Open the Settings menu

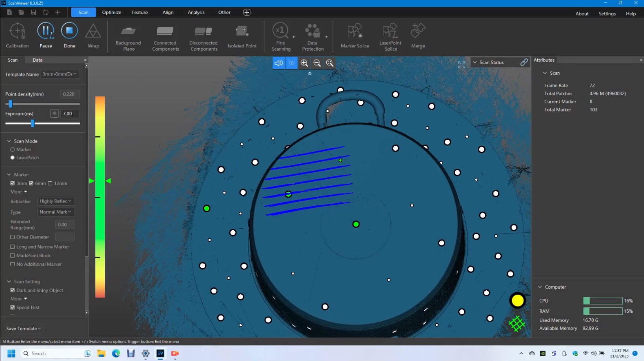coord(607,14)
